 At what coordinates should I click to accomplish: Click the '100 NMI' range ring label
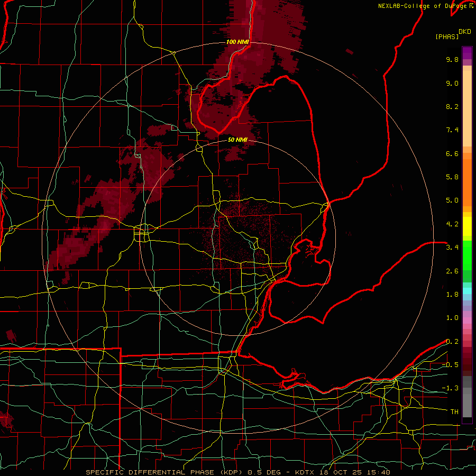(x=237, y=42)
